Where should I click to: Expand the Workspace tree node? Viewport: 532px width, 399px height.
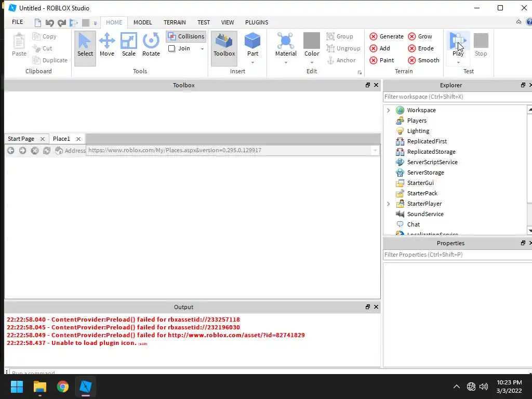[389, 110]
